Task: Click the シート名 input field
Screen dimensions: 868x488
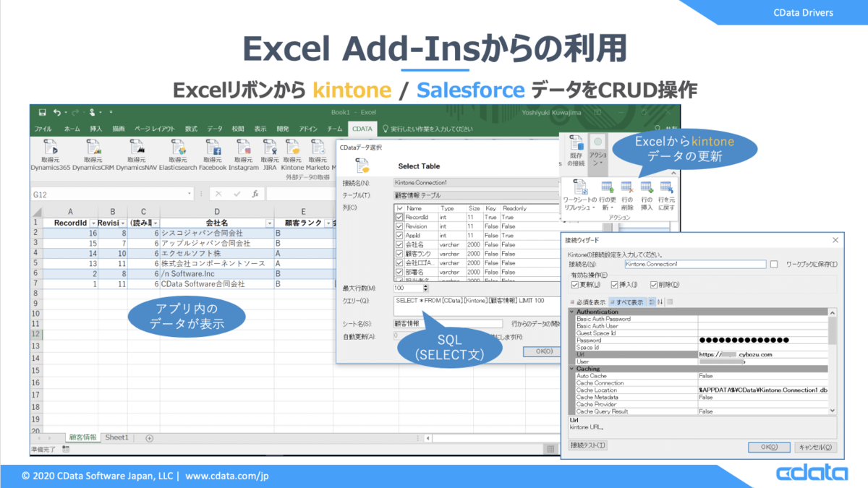Action: [448, 324]
